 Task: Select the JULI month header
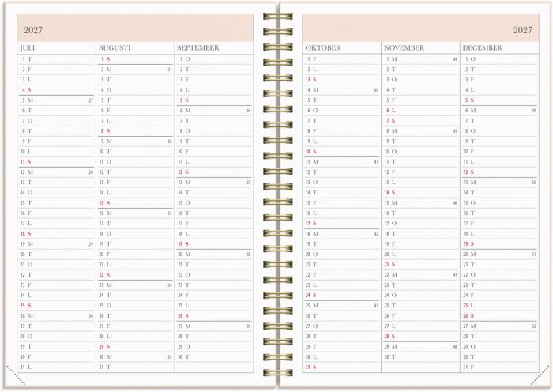[28, 47]
